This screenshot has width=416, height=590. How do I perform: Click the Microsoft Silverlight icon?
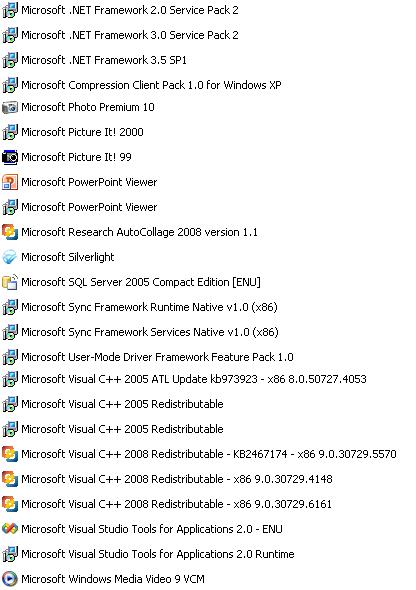click(x=10, y=257)
